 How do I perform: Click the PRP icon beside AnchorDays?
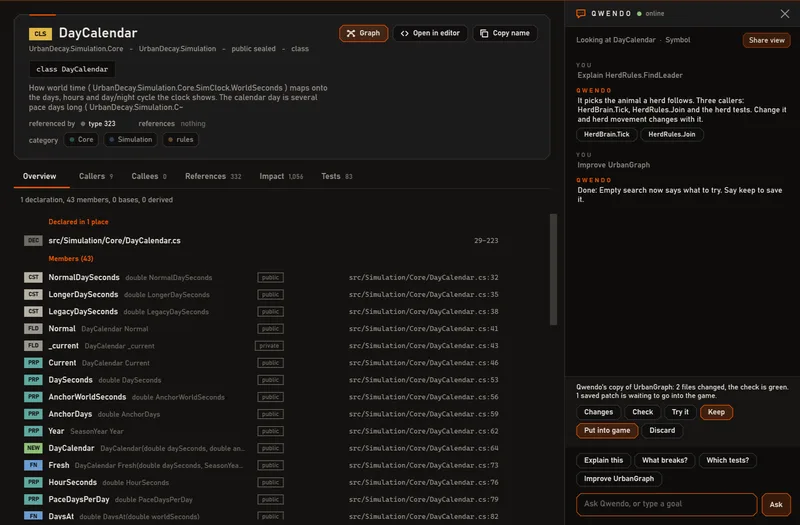tap(33, 414)
